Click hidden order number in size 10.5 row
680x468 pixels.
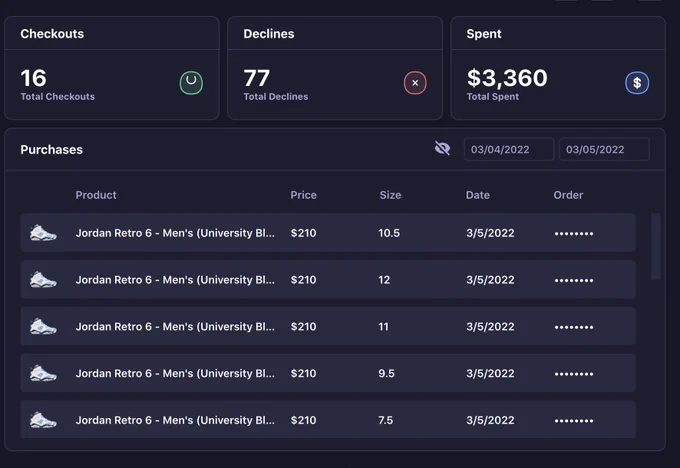pyautogui.click(x=574, y=234)
